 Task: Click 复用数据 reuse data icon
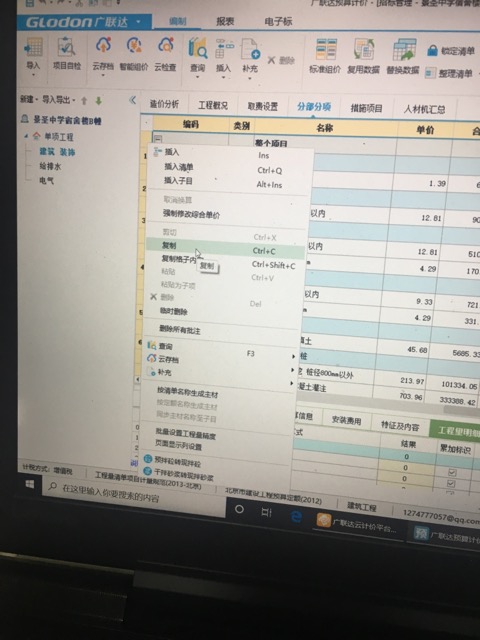coord(363,50)
